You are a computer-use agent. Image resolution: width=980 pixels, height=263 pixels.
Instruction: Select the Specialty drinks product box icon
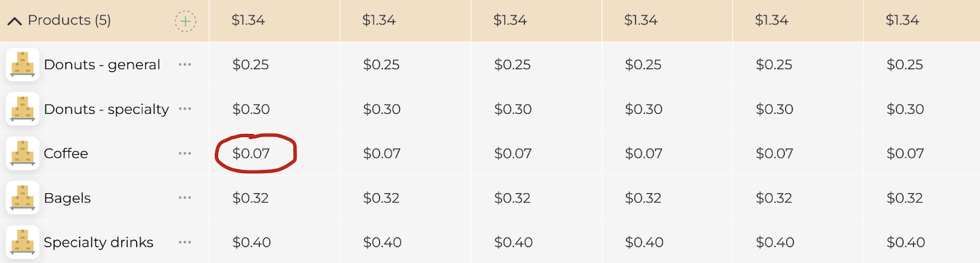(23, 242)
